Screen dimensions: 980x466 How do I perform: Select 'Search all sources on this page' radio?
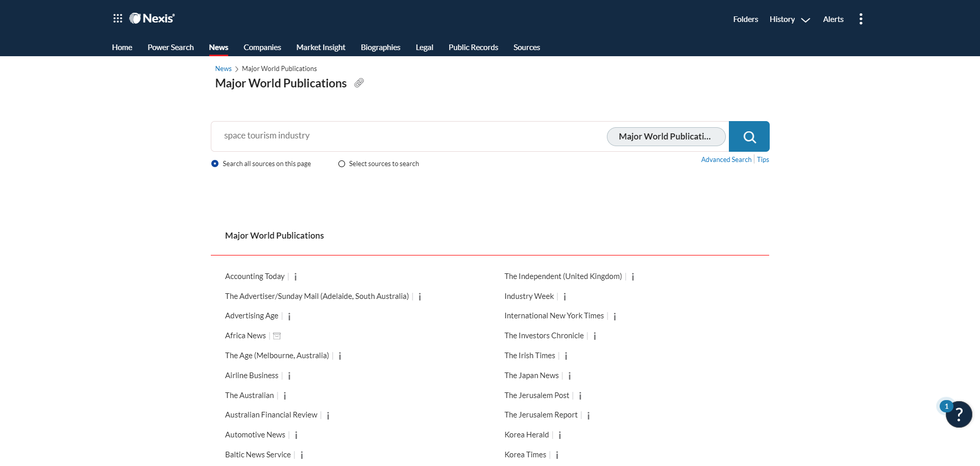click(215, 164)
